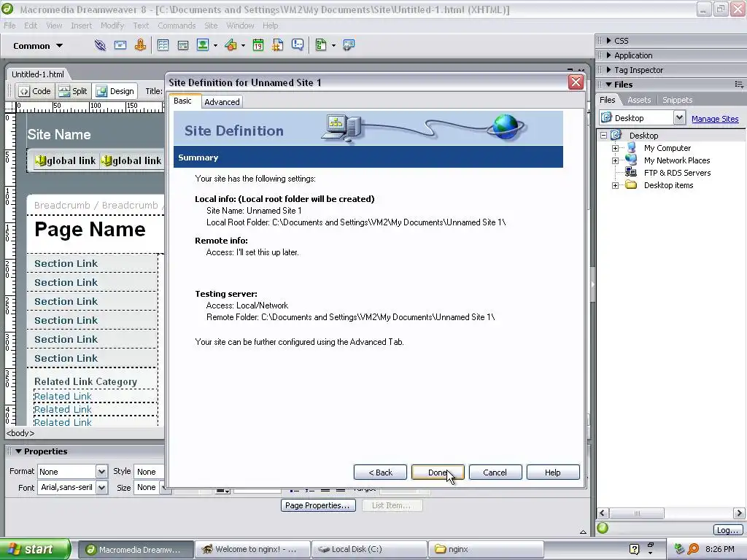Viewport: 747px width, 560px height.
Task: Expand the Application panel
Action: click(x=609, y=55)
